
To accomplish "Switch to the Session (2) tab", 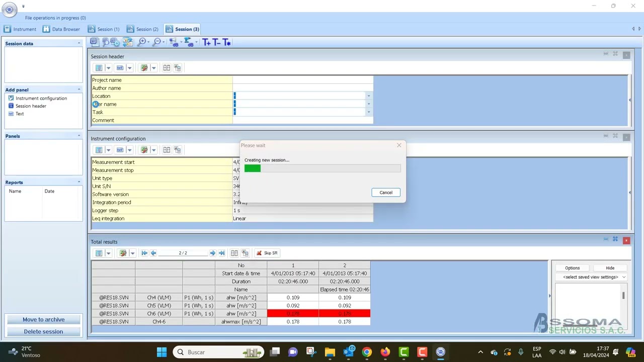I will point(142,29).
